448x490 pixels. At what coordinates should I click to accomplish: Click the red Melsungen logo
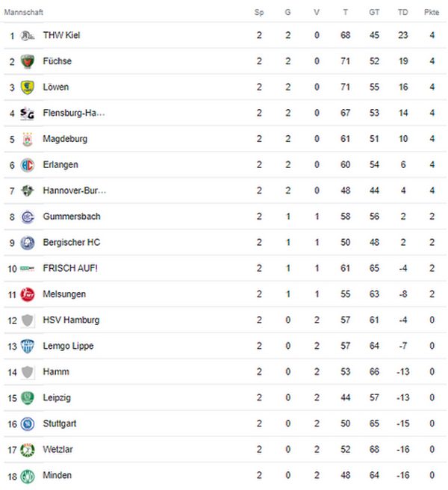pyautogui.click(x=27, y=294)
